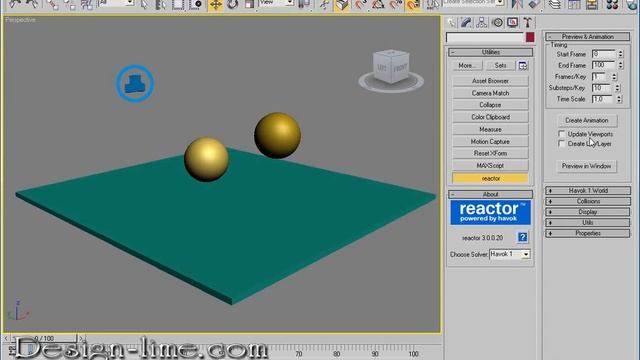Screen dimensions: 640x360
Task: Expand the Utils rollout
Action: [588, 222]
